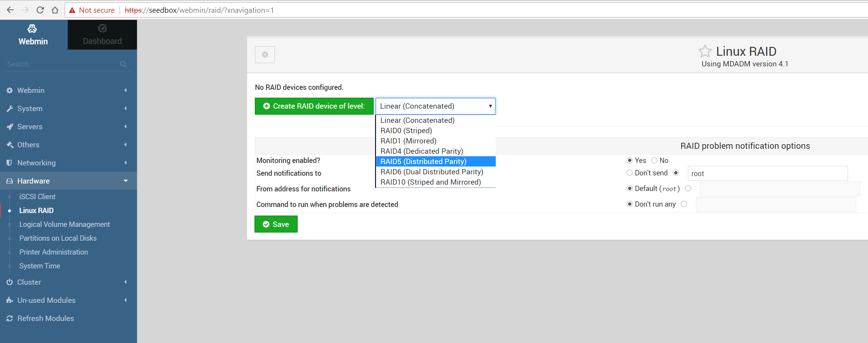Switch to the Dashboard tab
Viewport: 868px width, 343px height.
pos(102,35)
